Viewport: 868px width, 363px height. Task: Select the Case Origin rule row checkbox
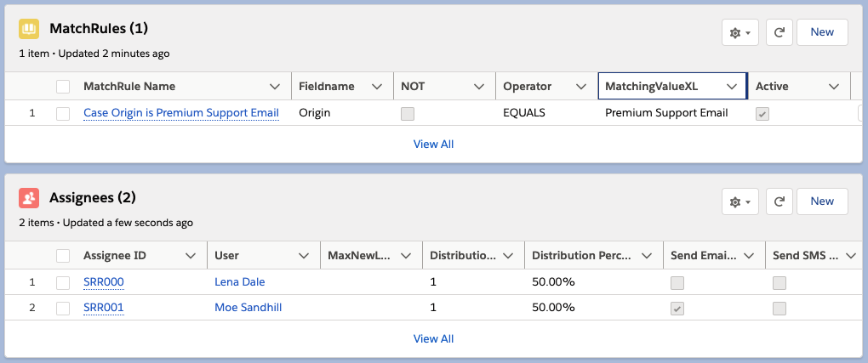pyautogui.click(x=63, y=113)
